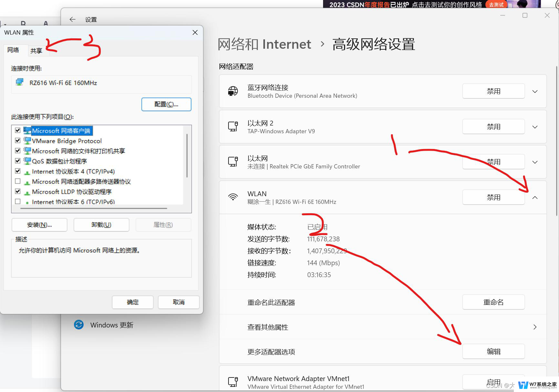Click the 安装(N)... button
Screen dimensions: 559x392
39,225
